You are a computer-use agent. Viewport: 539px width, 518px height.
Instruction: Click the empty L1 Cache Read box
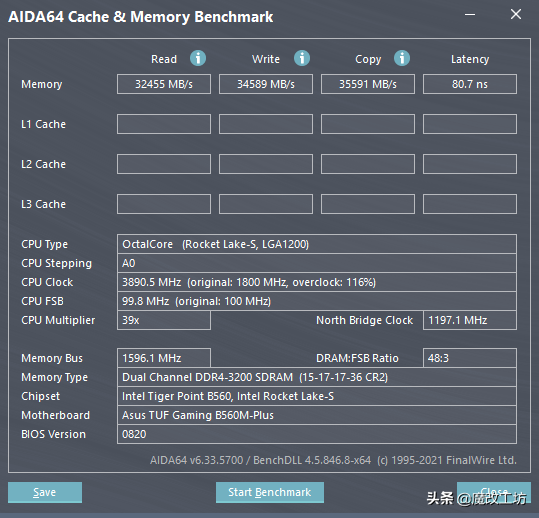click(x=164, y=124)
